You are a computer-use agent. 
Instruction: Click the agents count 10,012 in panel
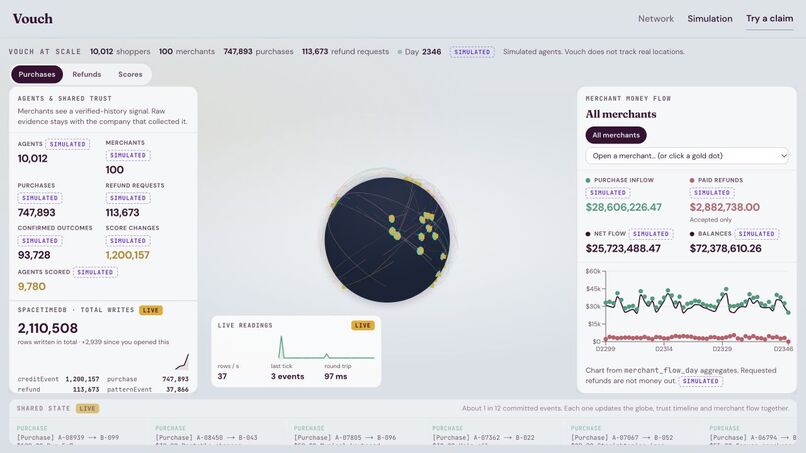pos(32,158)
